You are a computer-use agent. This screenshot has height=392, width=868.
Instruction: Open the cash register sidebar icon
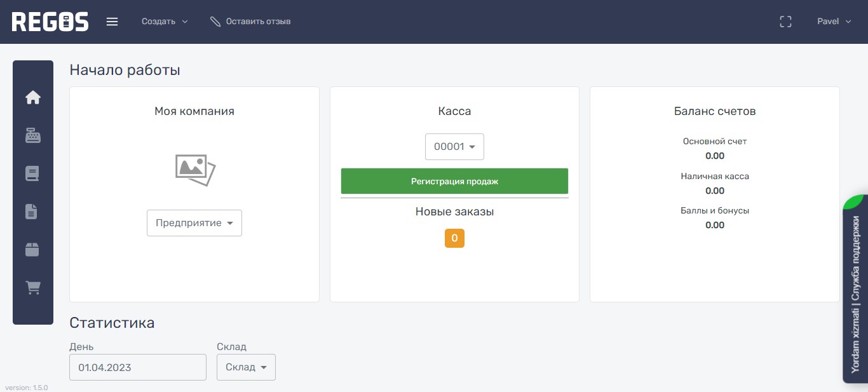(33, 135)
